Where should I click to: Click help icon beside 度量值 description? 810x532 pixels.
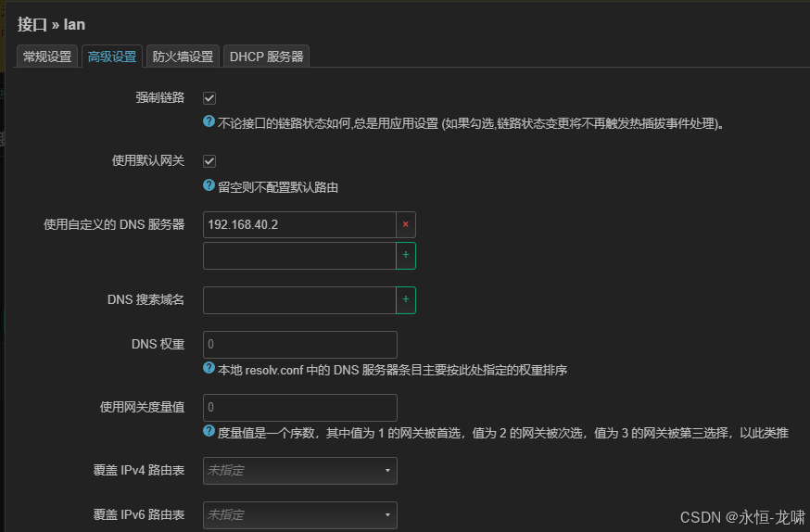coord(209,431)
